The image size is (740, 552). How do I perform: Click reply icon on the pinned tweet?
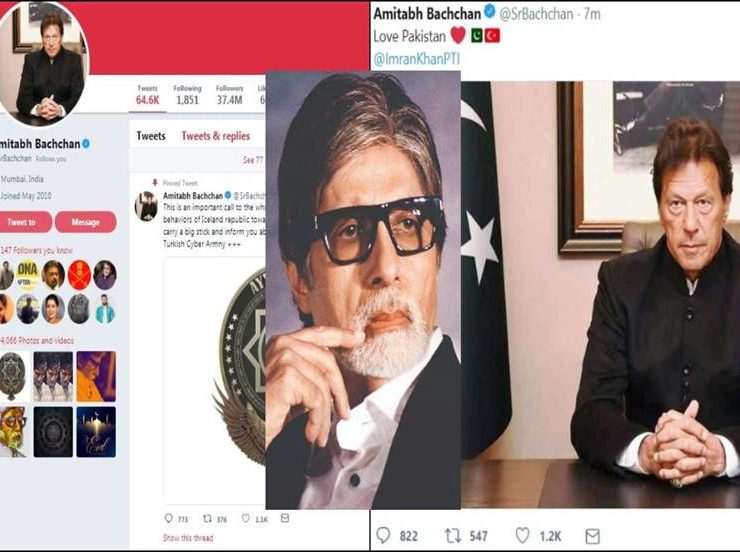tap(168, 518)
